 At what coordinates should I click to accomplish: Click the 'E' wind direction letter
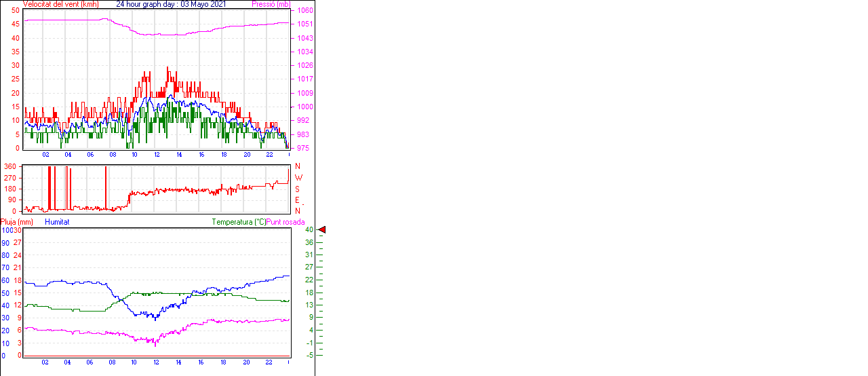click(x=297, y=200)
